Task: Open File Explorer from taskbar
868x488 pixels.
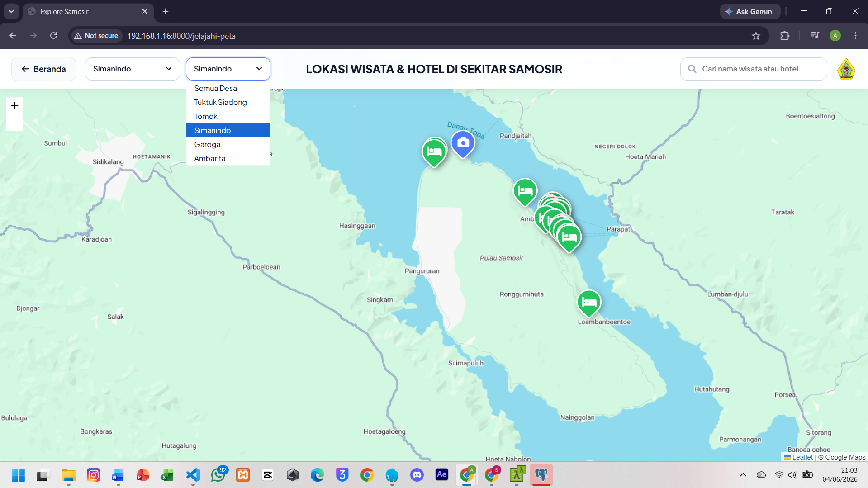Action: [68, 475]
